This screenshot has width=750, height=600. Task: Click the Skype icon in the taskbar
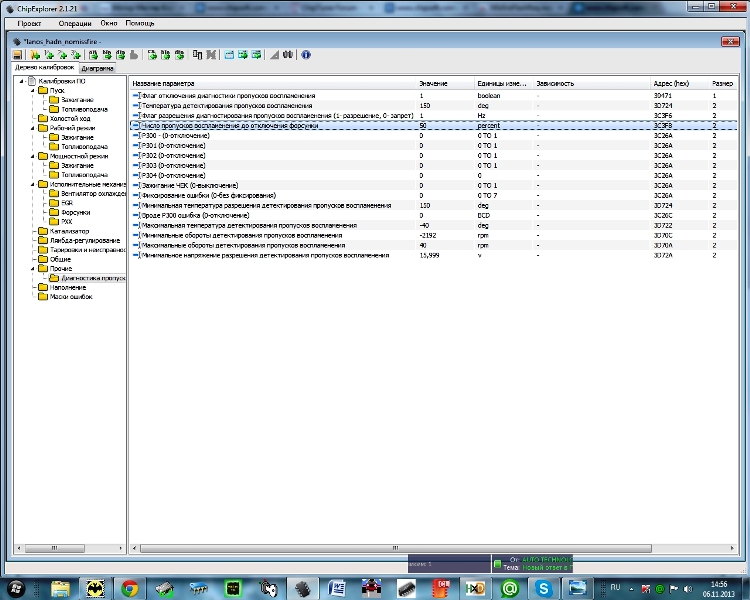coord(543,588)
